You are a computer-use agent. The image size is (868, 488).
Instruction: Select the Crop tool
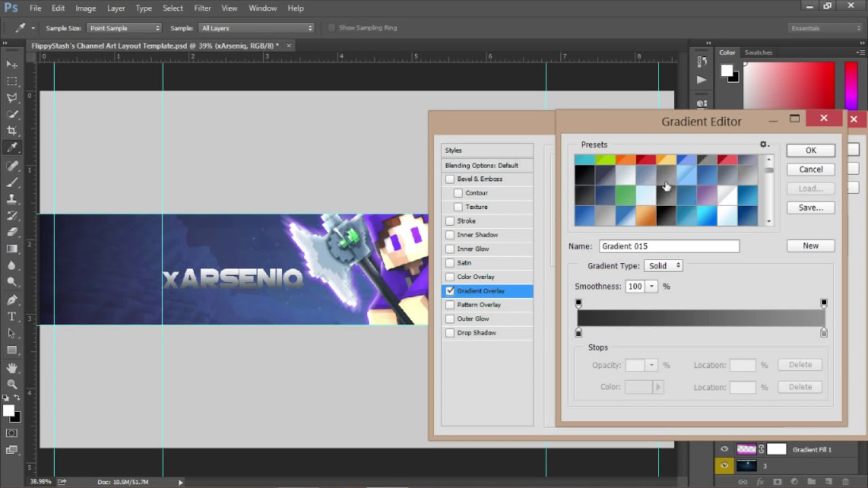(12, 131)
